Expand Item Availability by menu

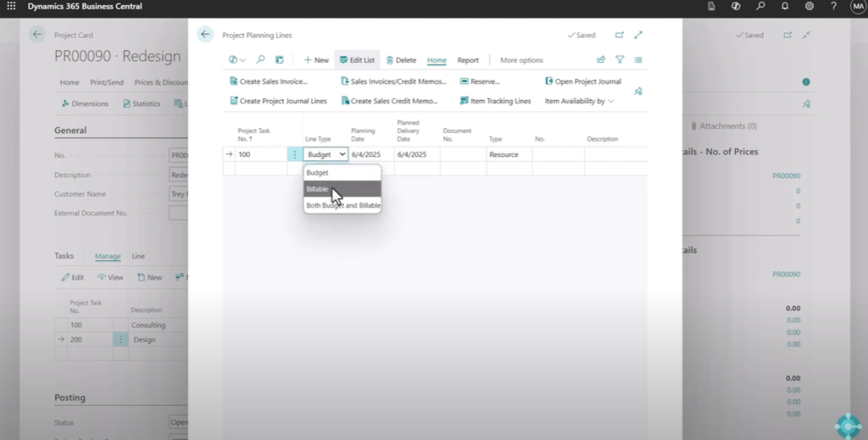(x=579, y=101)
